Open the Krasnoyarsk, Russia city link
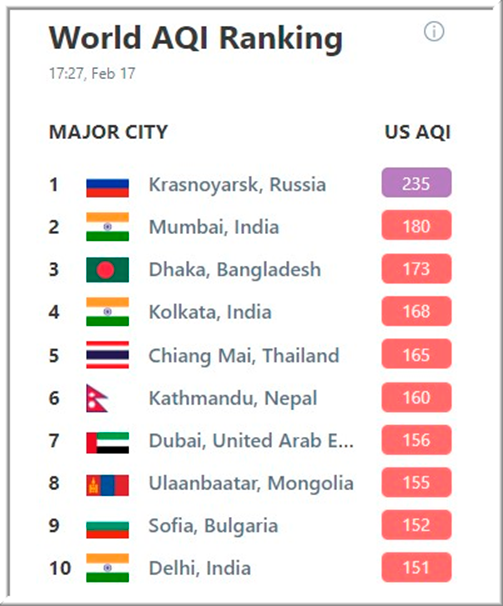The width and height of the screenshot is (503, 606). pyautogui.click(x=237, y=185)
